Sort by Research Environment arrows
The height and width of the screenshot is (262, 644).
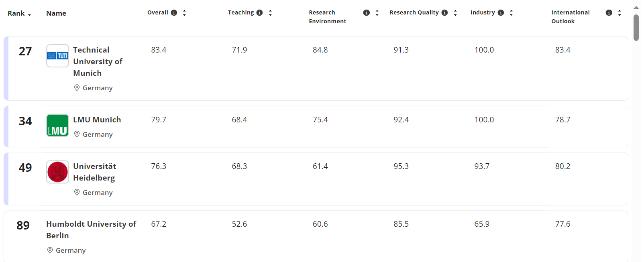pos(377,13)
